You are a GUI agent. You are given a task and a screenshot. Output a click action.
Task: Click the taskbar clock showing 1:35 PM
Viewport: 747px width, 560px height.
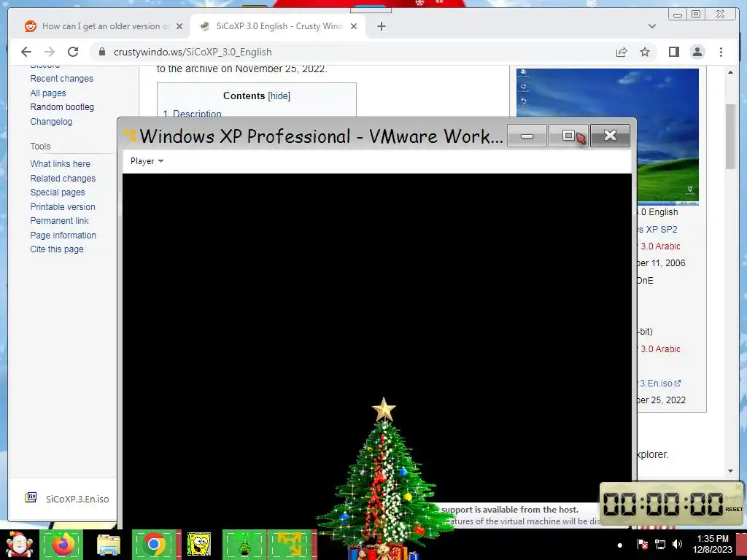pyautogui.click(x=712, y=544)
